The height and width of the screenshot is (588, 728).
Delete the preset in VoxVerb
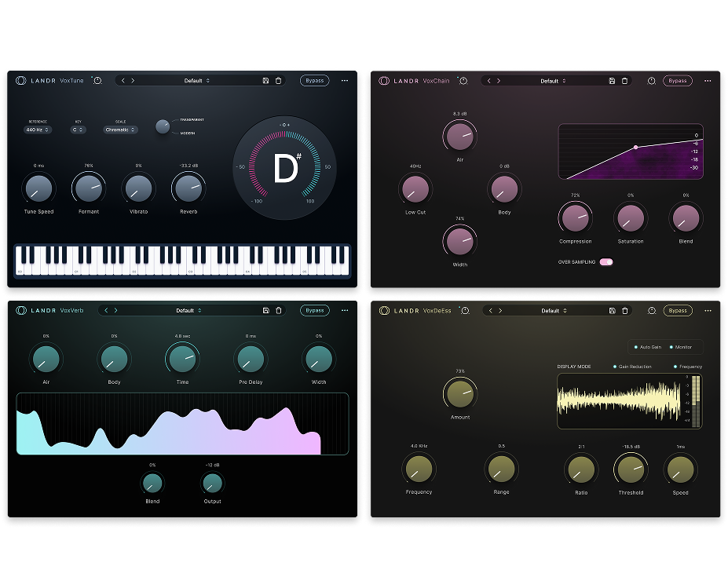tap(279, 310)
